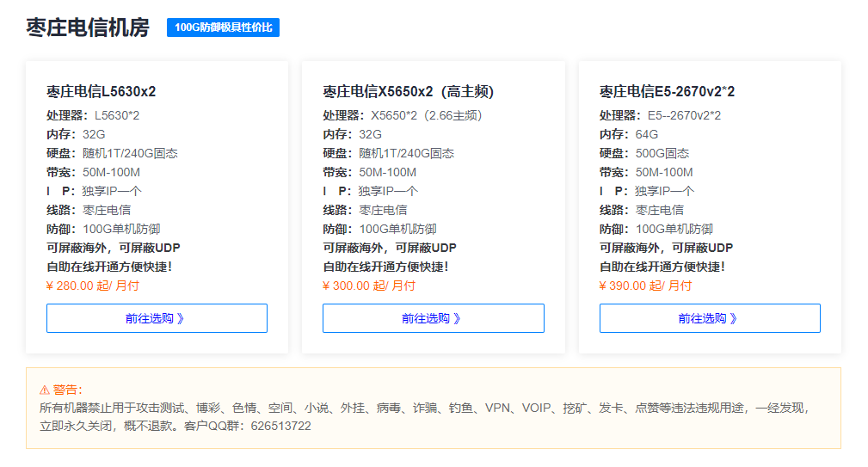
Task: Click the 32G memory value in X5650x2 card
Action: (370, 134)
